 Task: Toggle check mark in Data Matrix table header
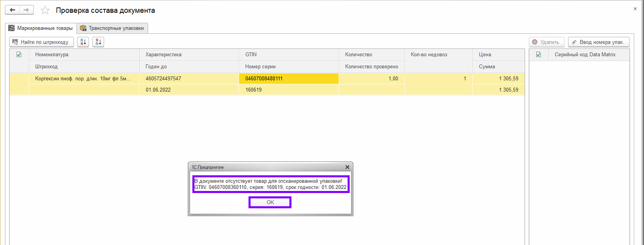[x=538, y=54]
